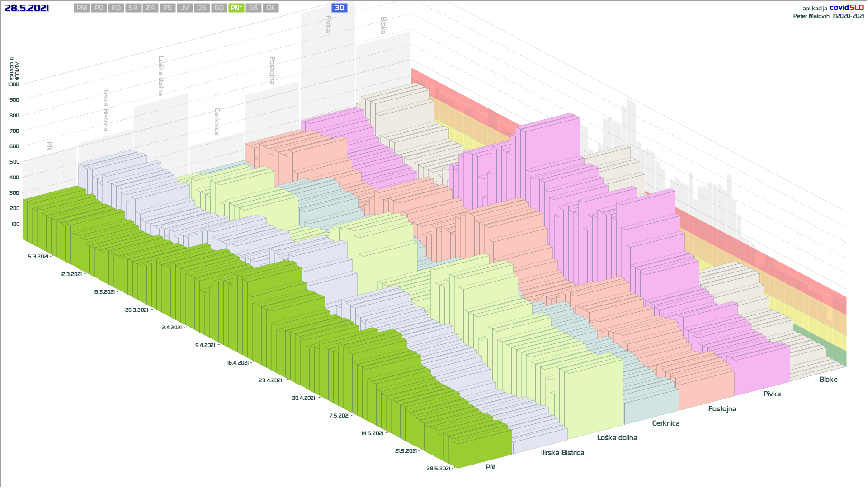Switch to the ZA region
The height and width of the screenshot is (488, 868).
coord(151,8)
